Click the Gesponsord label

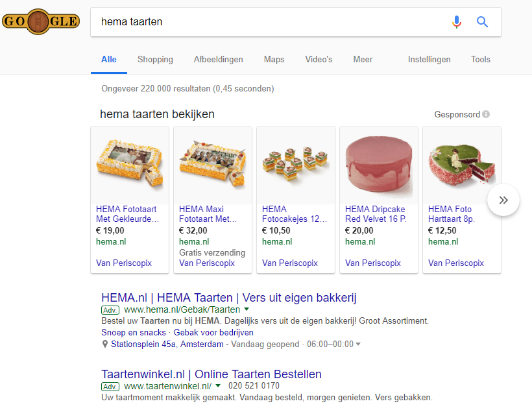click(457, 114)
